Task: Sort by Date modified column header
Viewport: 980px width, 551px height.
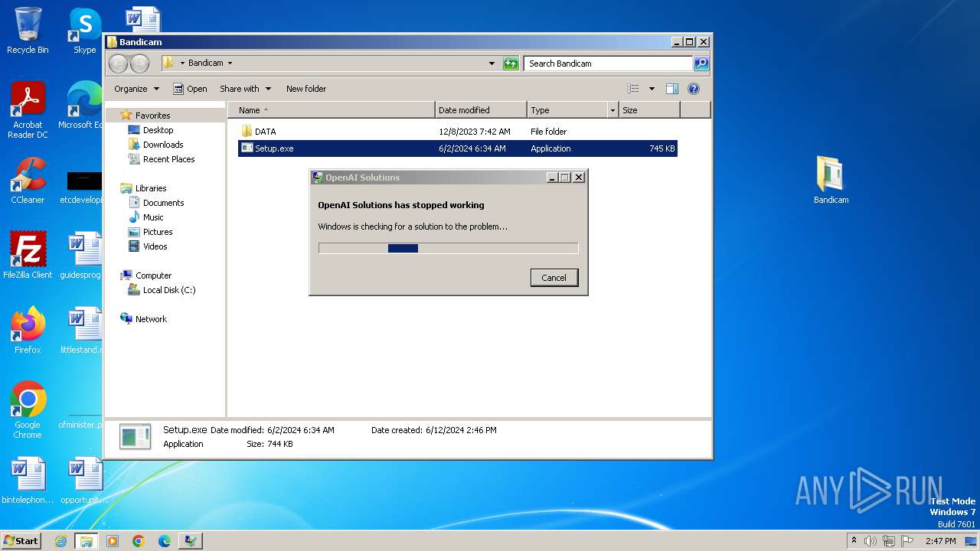Action: [x=481, y=110]
